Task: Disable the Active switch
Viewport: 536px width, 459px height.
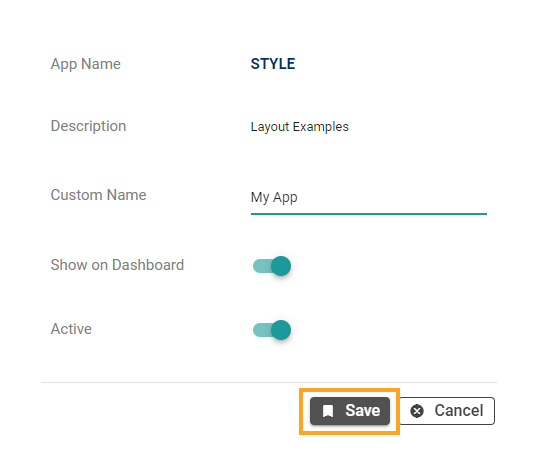Action: tap(272, 330)
